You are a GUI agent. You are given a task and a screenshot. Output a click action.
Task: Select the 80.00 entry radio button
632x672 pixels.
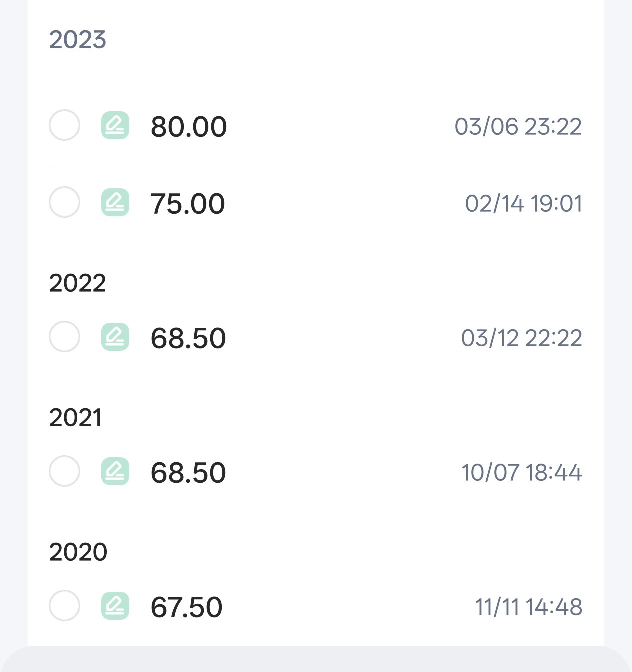(x=64, y=125)
